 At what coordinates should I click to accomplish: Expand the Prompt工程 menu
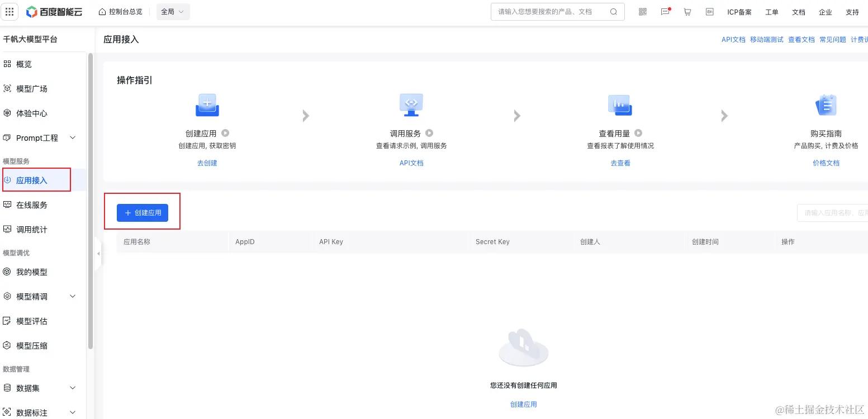[73, 138]
